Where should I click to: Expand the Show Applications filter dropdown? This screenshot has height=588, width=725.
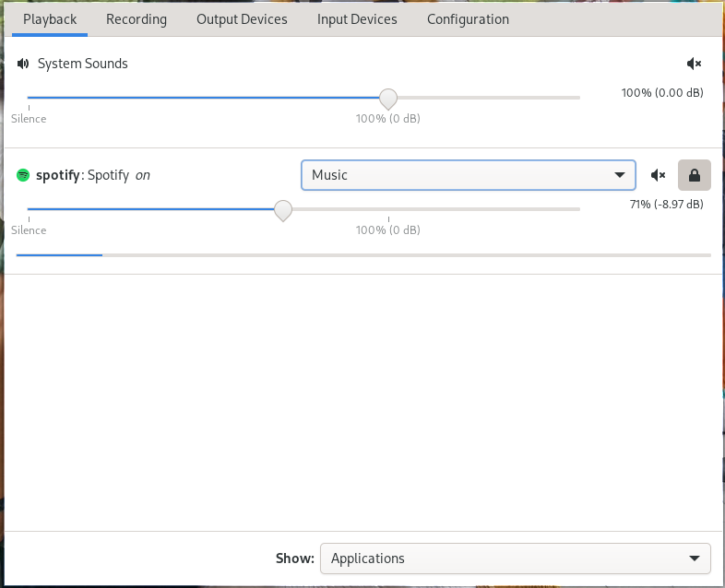coord(515,558)
